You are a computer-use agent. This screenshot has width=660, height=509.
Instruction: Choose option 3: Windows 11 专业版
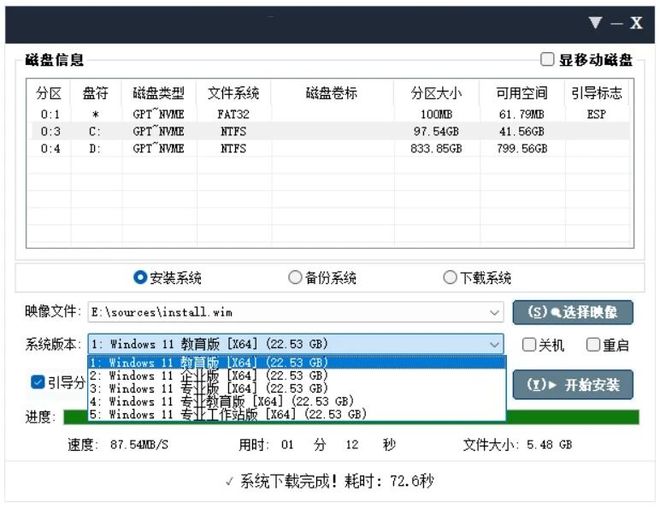pyautogui.click(x=297, y=389)
